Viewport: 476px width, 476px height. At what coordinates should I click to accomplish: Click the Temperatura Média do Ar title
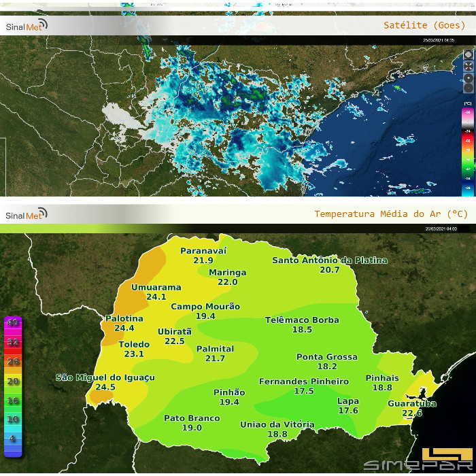pos(391,214)
